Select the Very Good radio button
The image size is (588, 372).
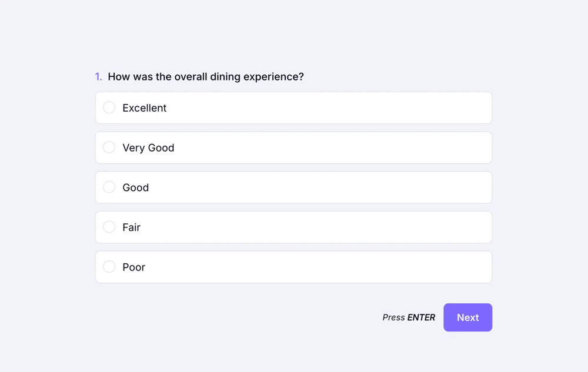click(109, 147)
